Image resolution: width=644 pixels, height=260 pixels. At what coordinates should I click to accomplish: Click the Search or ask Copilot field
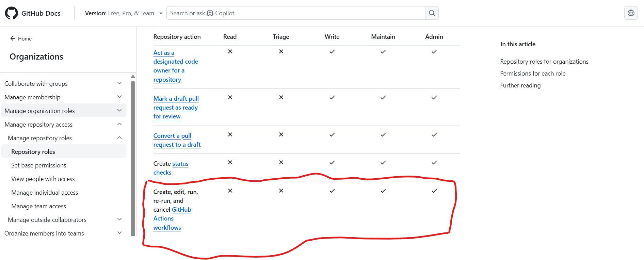click(x=296, y=13)
